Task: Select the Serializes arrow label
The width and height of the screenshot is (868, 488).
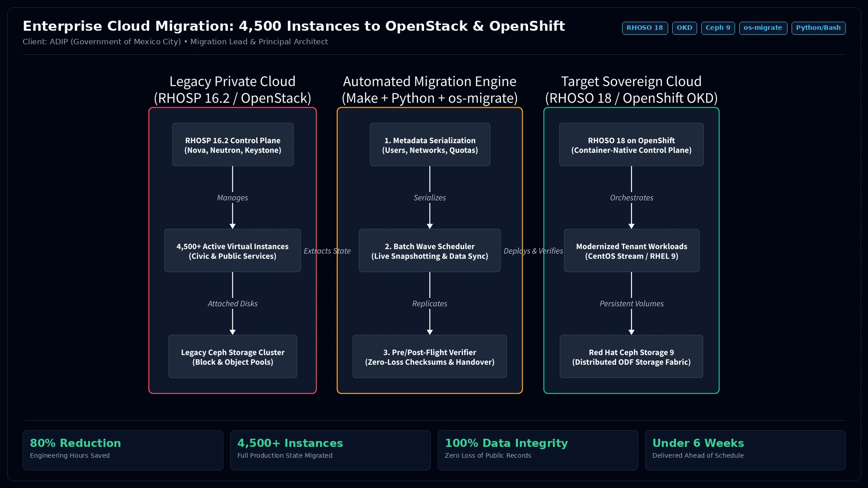Action: coord(429,197)
